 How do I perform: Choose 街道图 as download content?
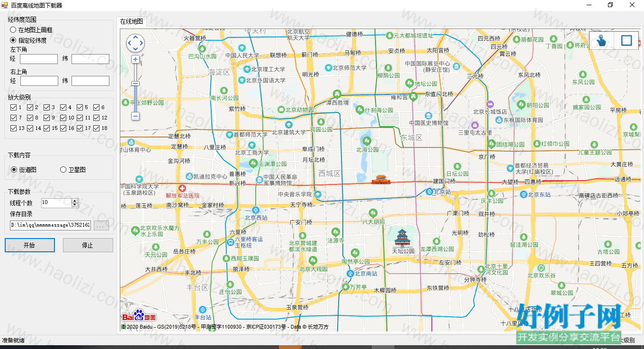24,170
